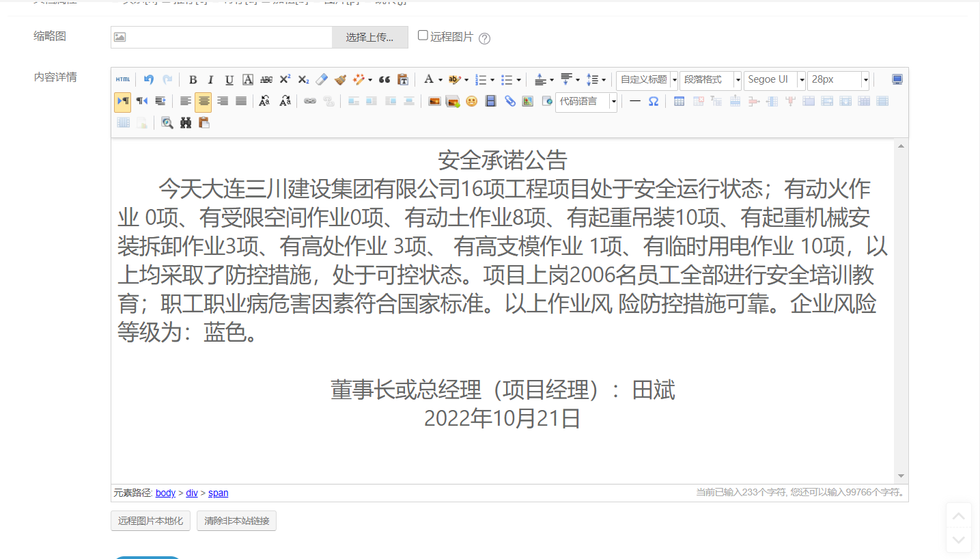Insert a table
The height and width of the screenshot is (559, 980).
click(679, 101)
